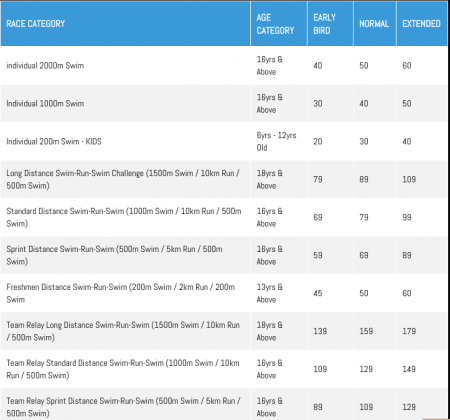
Task: Select the Individual 1000m Swim row
Action: (x=224, y=103)
